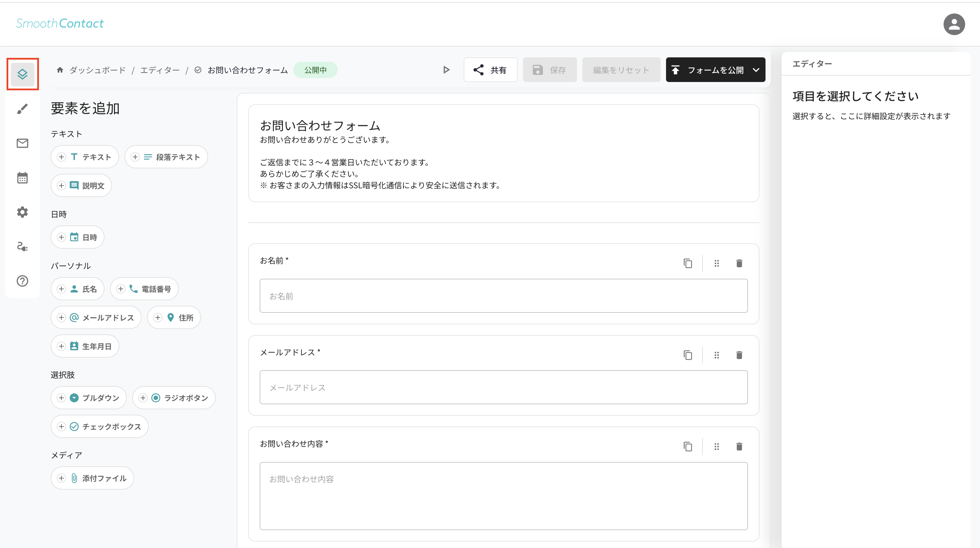Add a チェックボックス element
This screenshot has width=980, height=548.
[99, 426]
